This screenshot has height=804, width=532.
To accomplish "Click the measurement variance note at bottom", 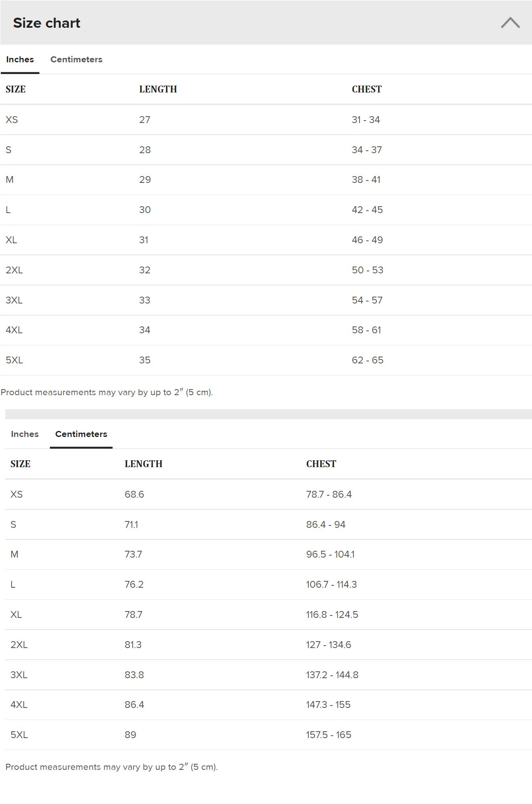I will (x=111, y=767).
